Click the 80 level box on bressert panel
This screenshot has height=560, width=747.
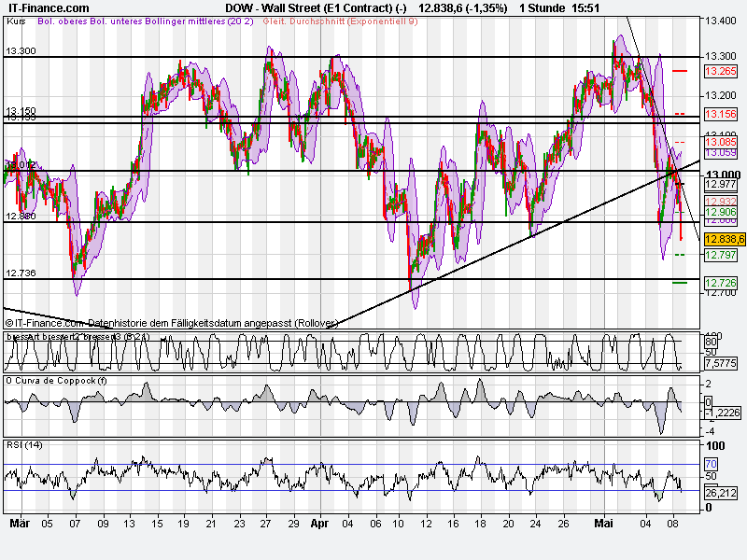click(711, 342)
